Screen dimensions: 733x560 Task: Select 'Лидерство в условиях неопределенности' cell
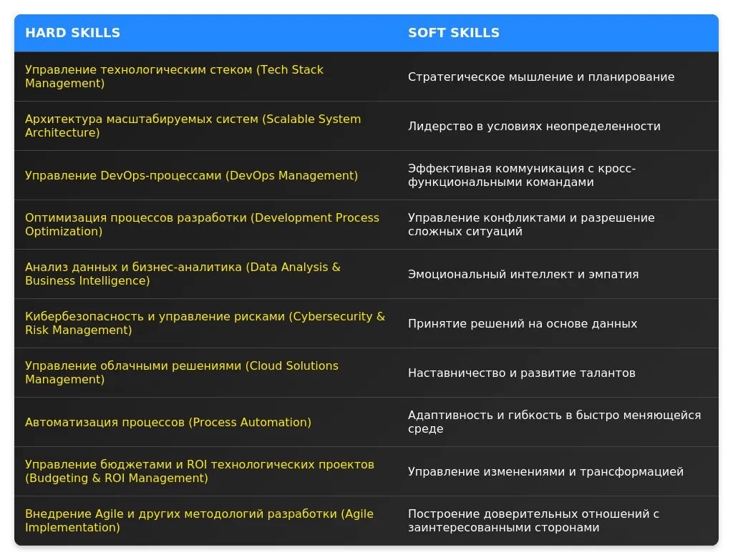click(558, 126)
